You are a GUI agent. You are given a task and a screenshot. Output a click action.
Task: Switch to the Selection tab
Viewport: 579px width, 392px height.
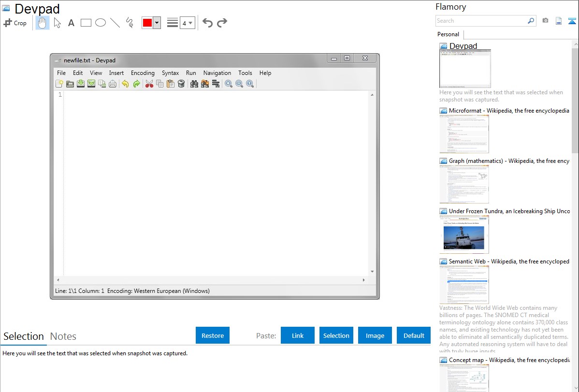coord(24,336)
